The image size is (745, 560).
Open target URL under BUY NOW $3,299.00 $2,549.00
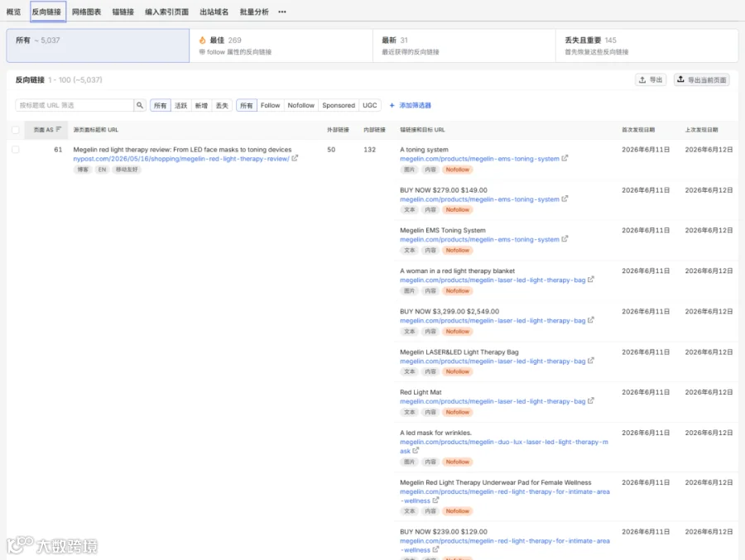[x=493, y=321]
